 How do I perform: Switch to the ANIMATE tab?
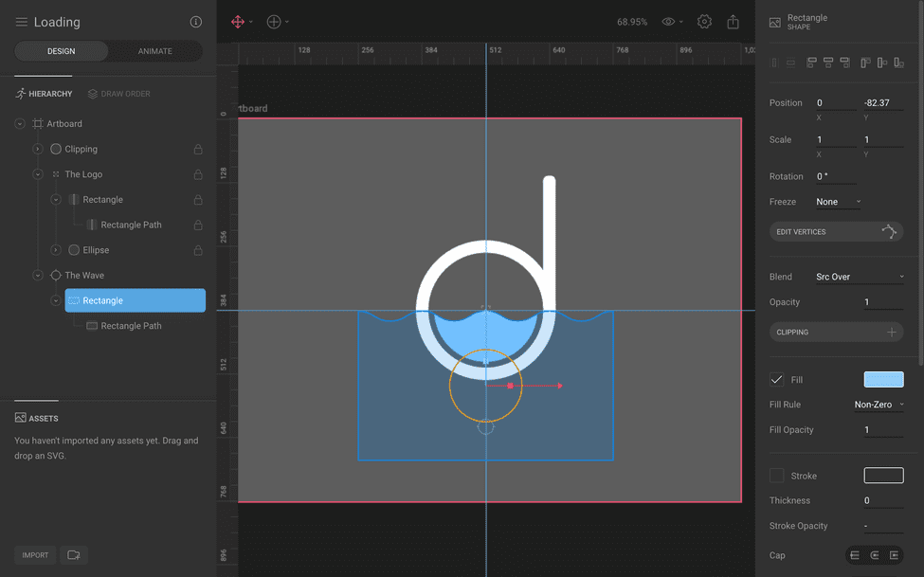[x=154, y=51]
